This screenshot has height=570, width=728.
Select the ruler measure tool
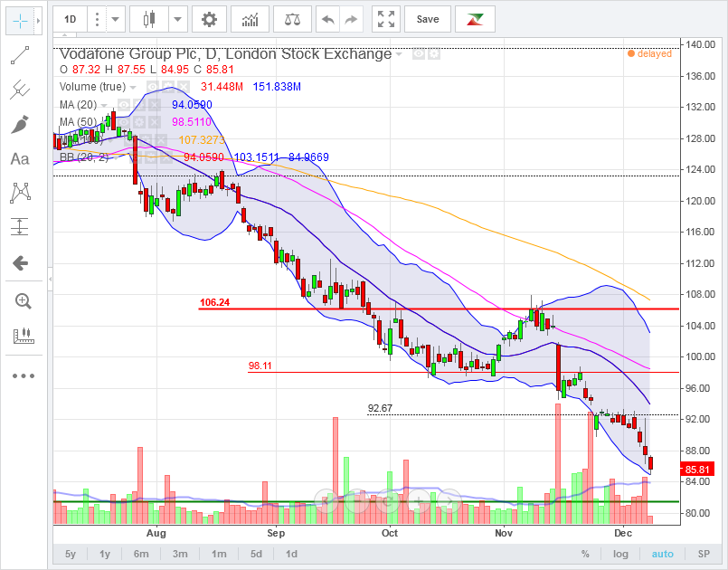pyautogui.click(x=24, y=336)
